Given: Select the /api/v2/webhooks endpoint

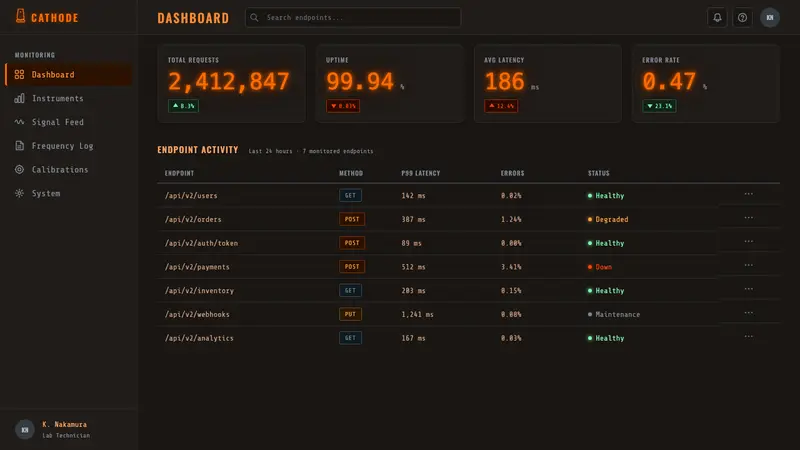Looking at the screenshot, I should click(x=197, y=314).
